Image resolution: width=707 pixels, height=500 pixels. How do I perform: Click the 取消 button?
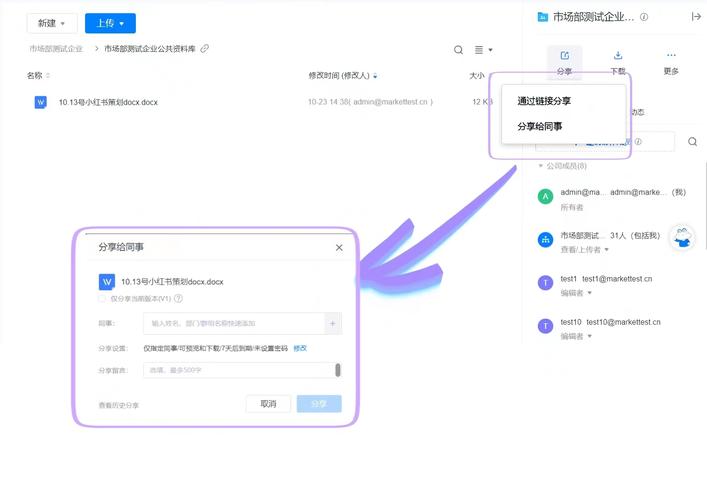coord(268,404)
